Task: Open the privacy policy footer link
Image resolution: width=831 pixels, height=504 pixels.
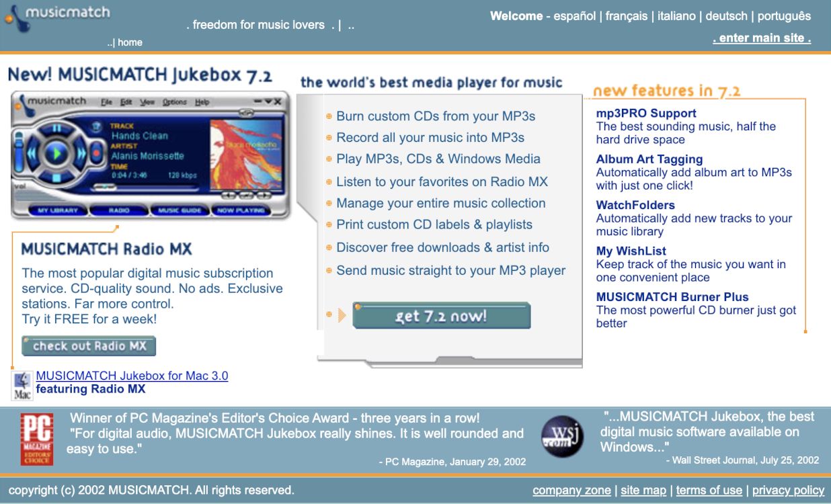Action: [x=788, y=491]
